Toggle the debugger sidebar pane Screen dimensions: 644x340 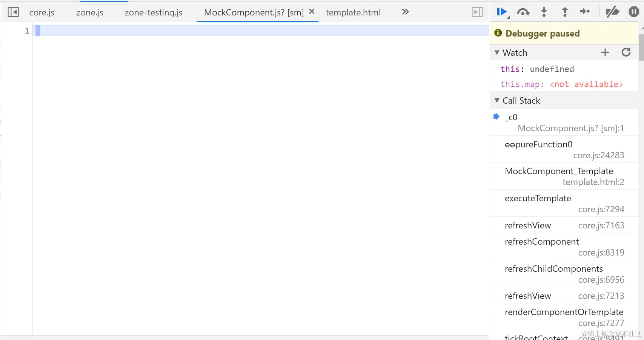click(477, 12)
